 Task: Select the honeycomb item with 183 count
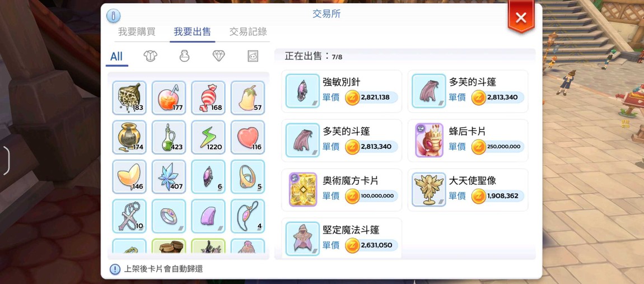(x=129, y=98)
